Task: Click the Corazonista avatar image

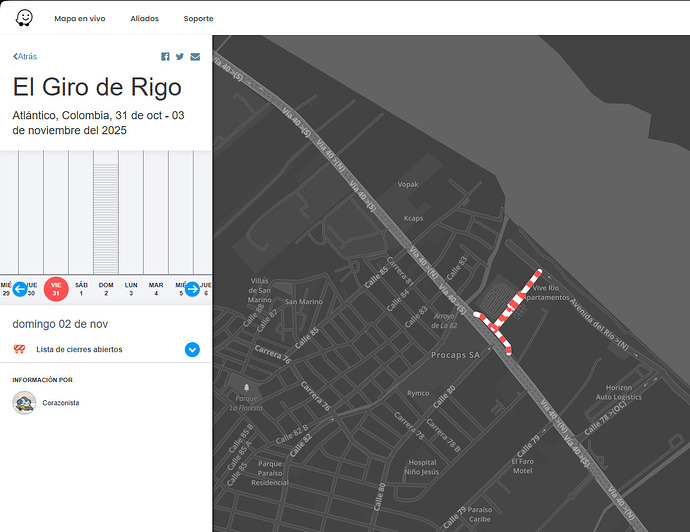Action: 24,402
